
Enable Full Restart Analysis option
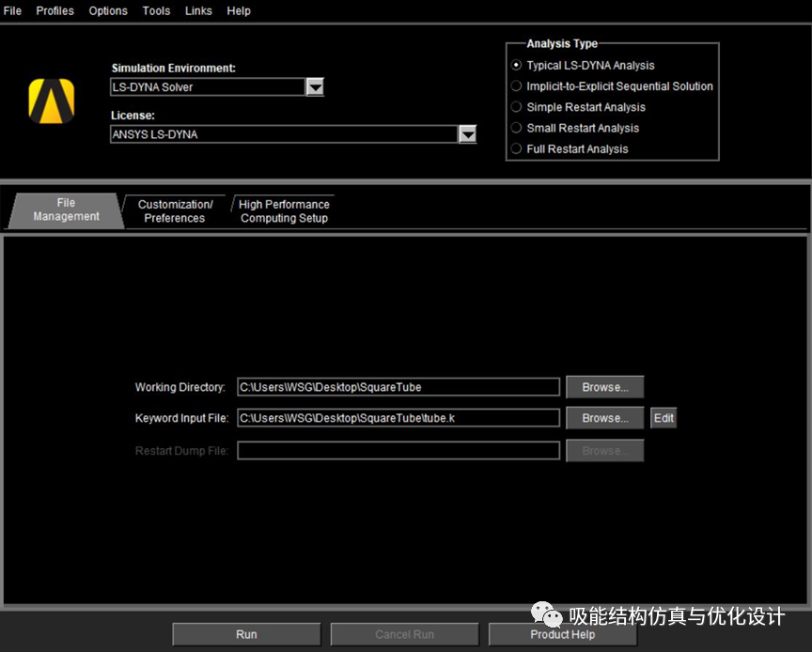[x=516, y=148]
